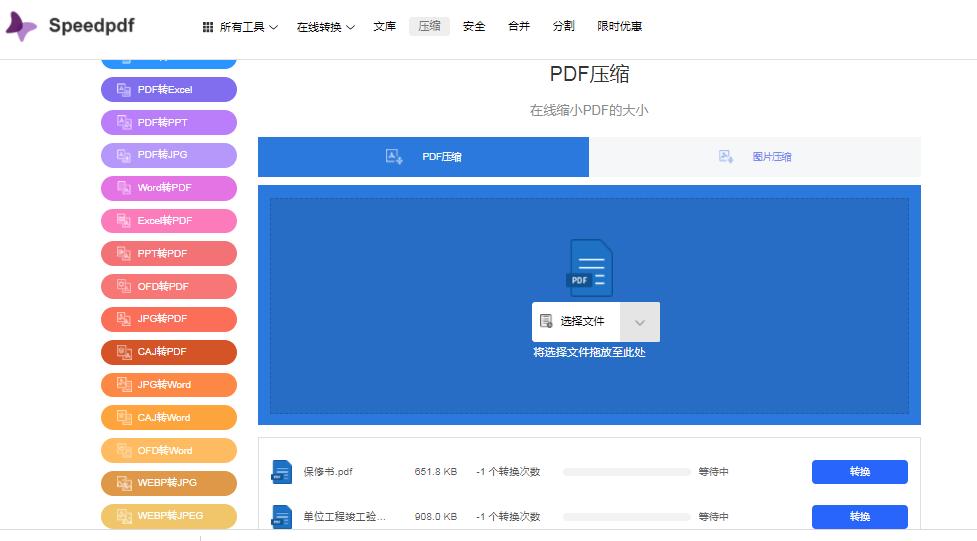This screenshot has width=977, height=541.
Task: Click the WEBP转JPEG sidebar icon
Action: [124, 515]
